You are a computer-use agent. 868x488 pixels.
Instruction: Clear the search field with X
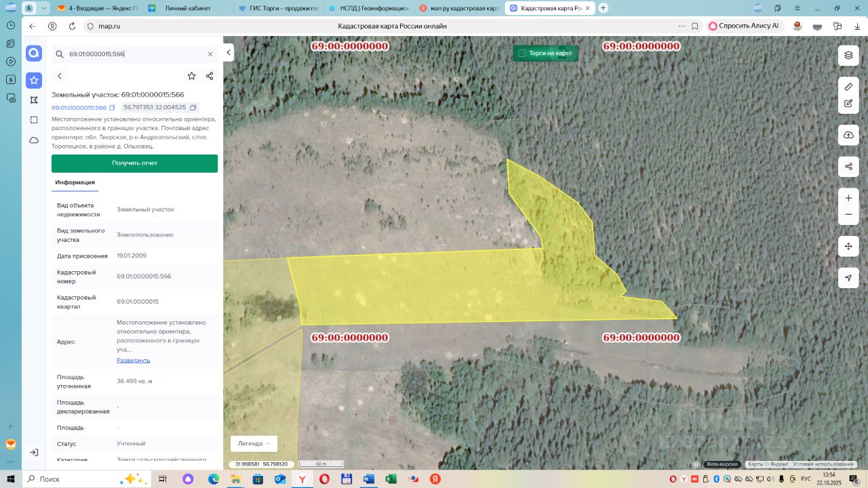[x=210, y=54]
